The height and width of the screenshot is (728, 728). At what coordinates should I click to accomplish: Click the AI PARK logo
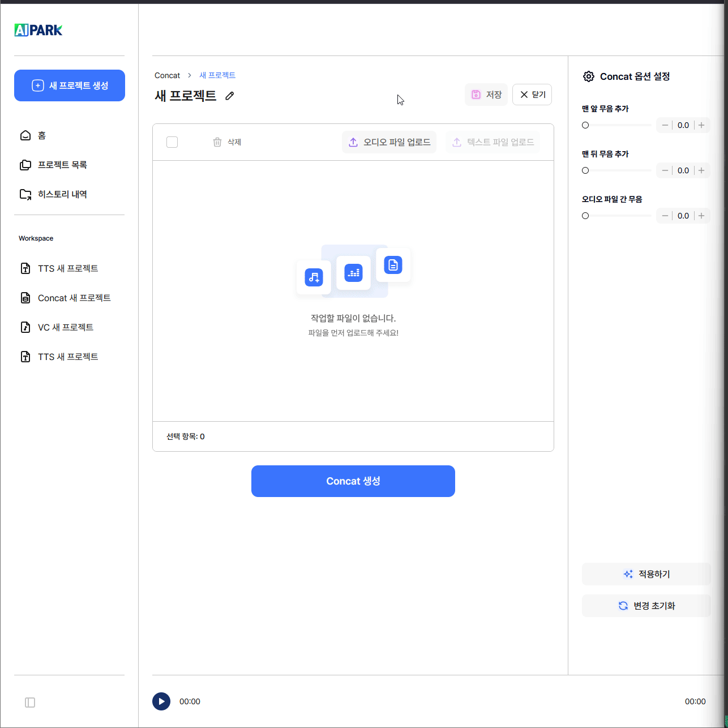click(x=38, y=30)
